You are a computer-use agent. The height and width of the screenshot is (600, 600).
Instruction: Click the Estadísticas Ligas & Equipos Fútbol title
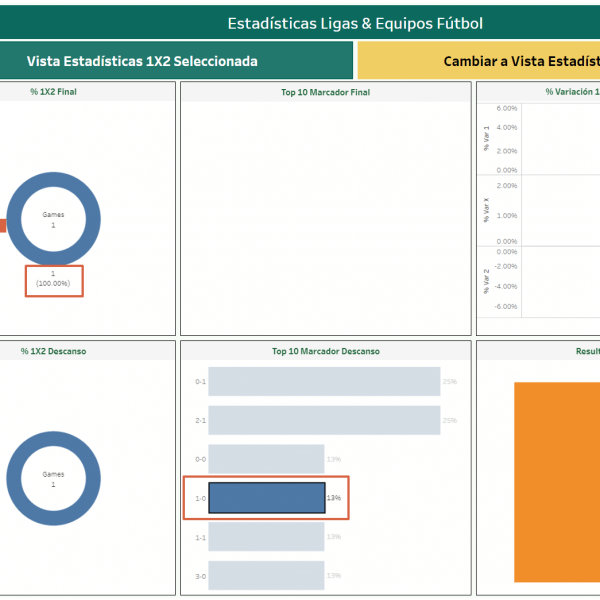(x=355, y=22)
